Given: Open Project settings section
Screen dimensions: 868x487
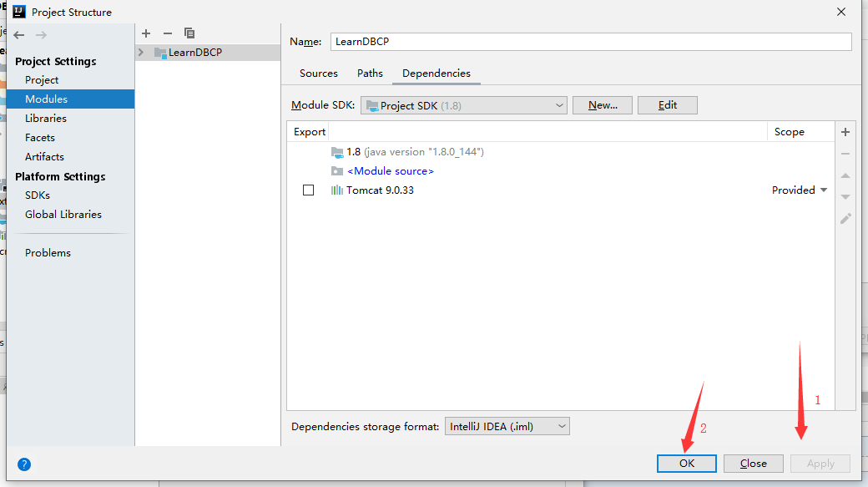Looking at the screenshot, I should 42,80.
